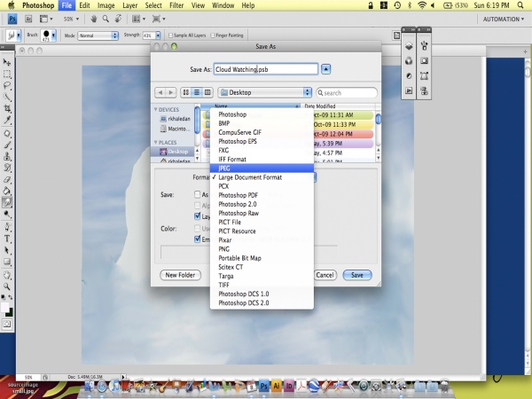Select the Rectangular Marquee tool

pyautogui.click(x=7, y=74)
